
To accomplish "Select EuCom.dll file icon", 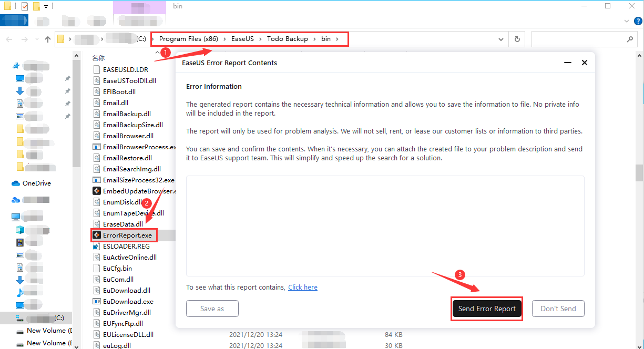I will pos(96,279).
